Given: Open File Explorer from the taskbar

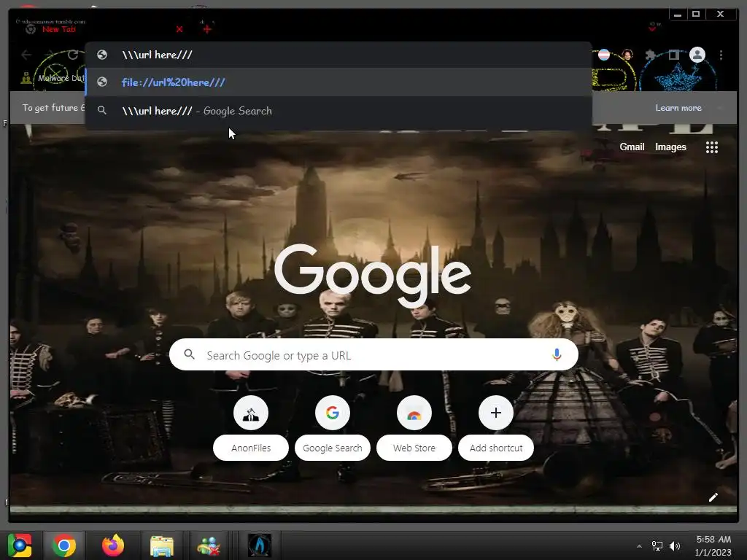Looking at the screenshot, I should coord(162,545).
